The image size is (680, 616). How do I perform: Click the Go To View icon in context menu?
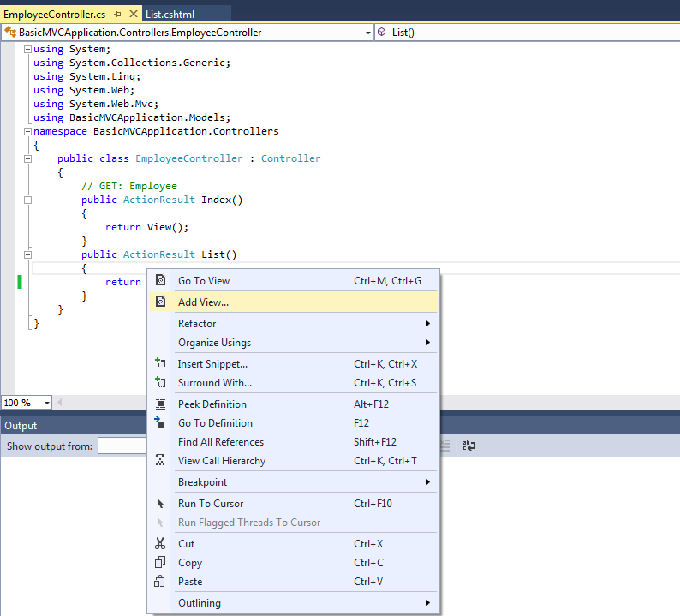pos(160,280)
